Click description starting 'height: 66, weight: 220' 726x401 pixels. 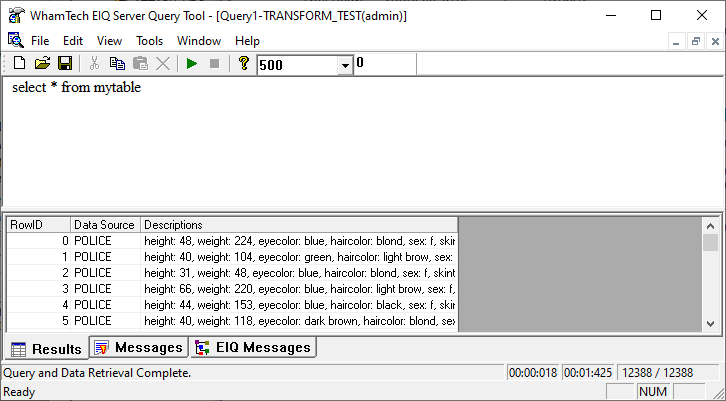[299, 289]
